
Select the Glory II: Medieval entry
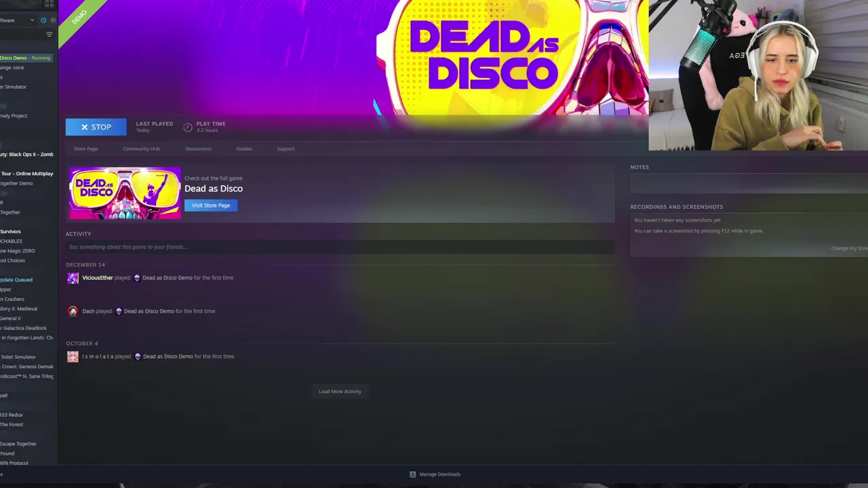19,308
